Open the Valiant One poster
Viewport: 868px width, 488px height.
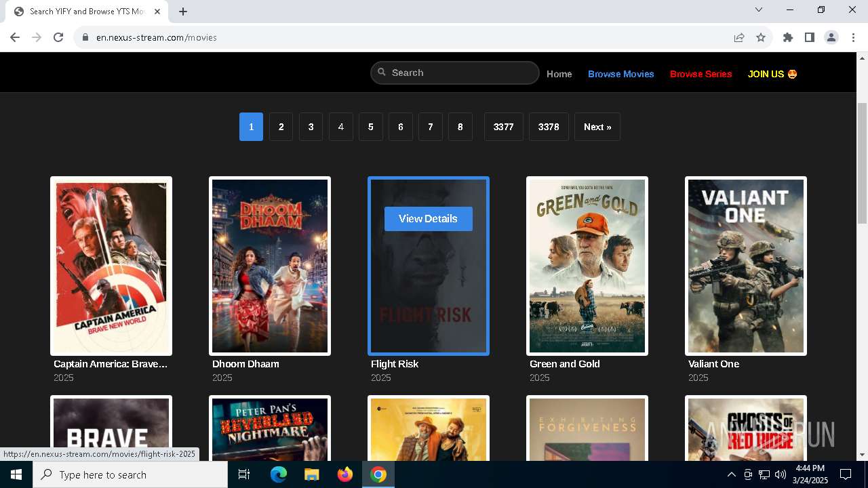pyautogui.click(x=746, y=266)
